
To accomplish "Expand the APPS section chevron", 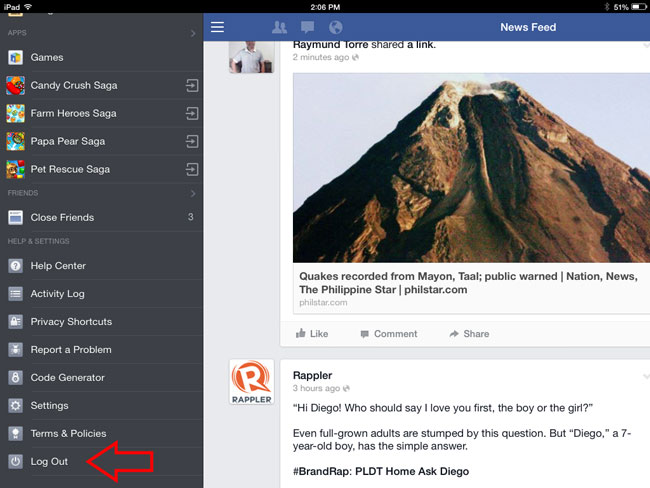I will pyautogui.click(x=193, y=33).
